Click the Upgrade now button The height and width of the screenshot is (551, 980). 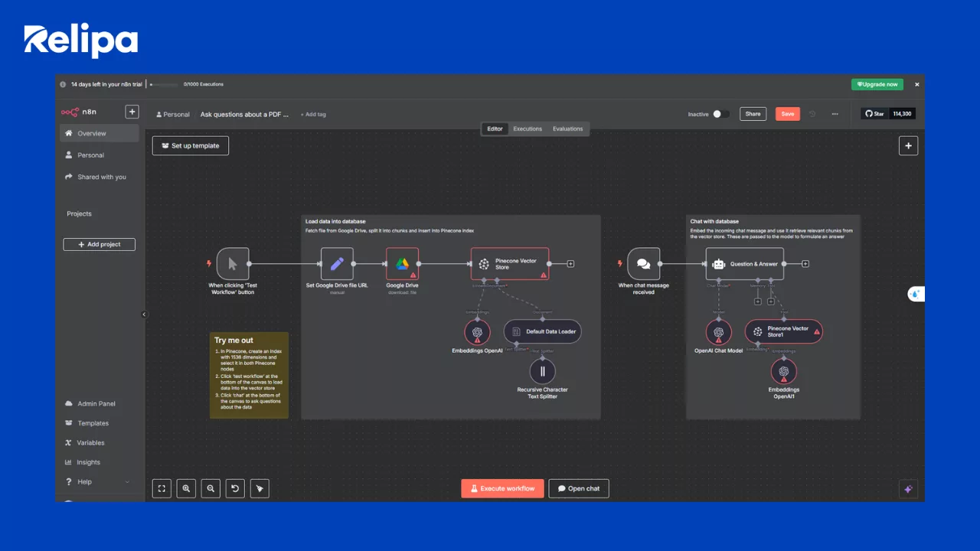[877, 84]
